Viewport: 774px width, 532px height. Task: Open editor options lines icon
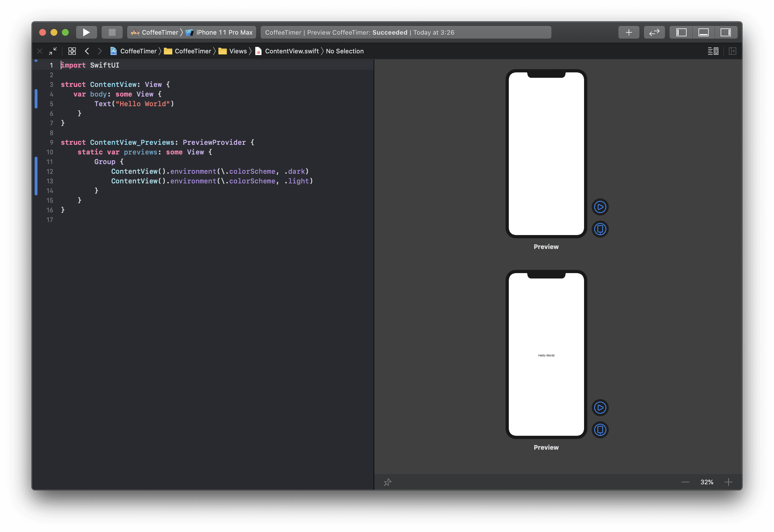[x=713, y=51]
